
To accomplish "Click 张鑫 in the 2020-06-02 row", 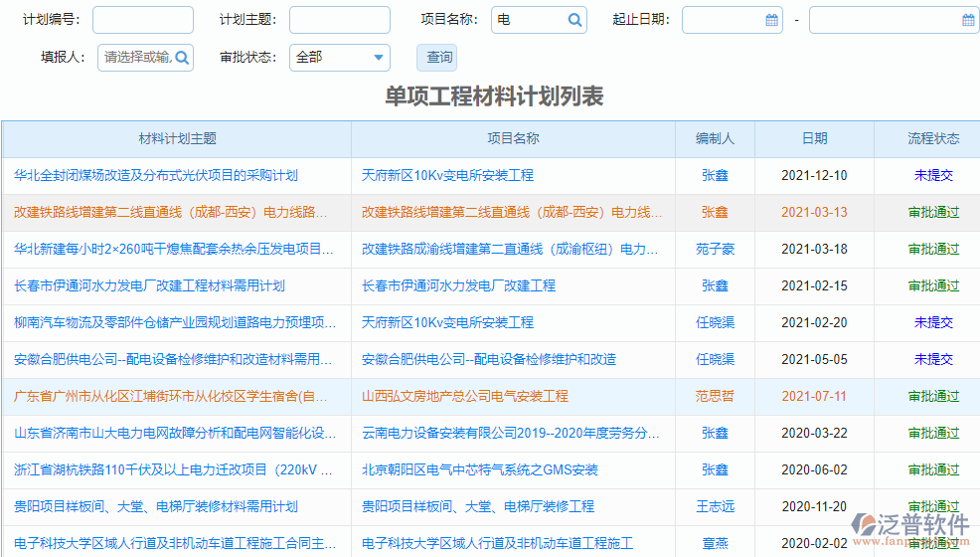I will tap(715, 470).
